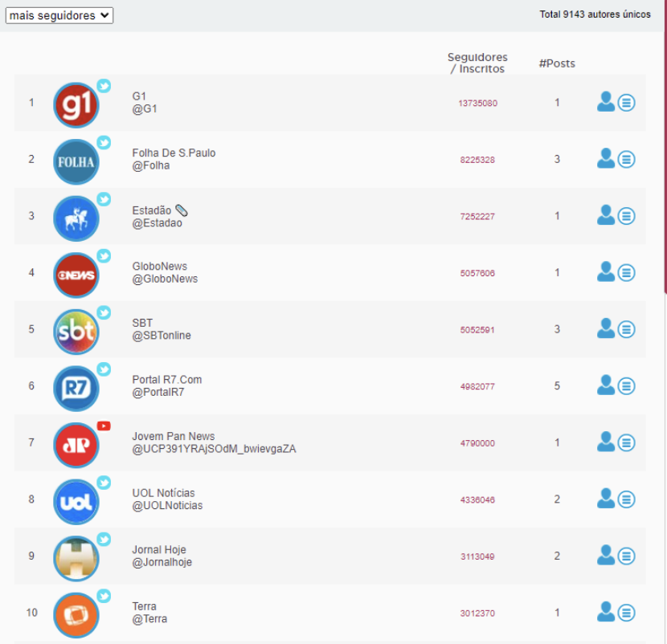This screenshot has height=644, width=667.
Task: Click the profile icon in the G1 row
Action: pos(606,102)
